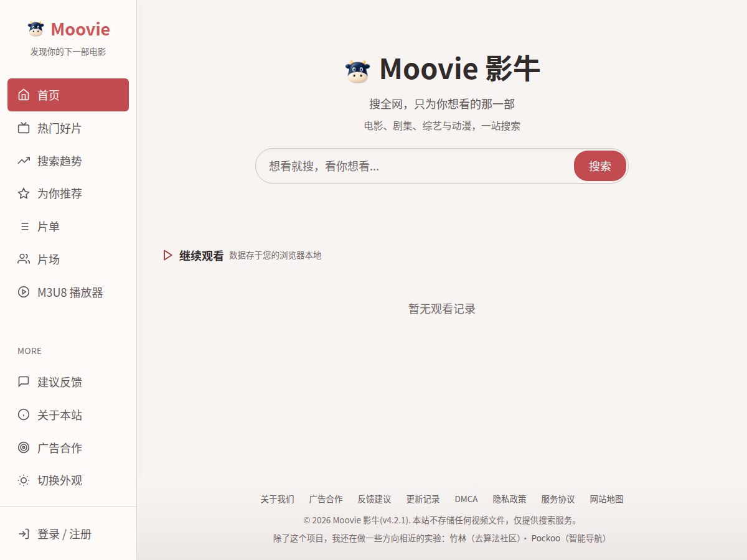The height and width of the screenshot is (560, 747).
Task: Go to 搜索趋势 in the sidebar
Action: (68, 161)
